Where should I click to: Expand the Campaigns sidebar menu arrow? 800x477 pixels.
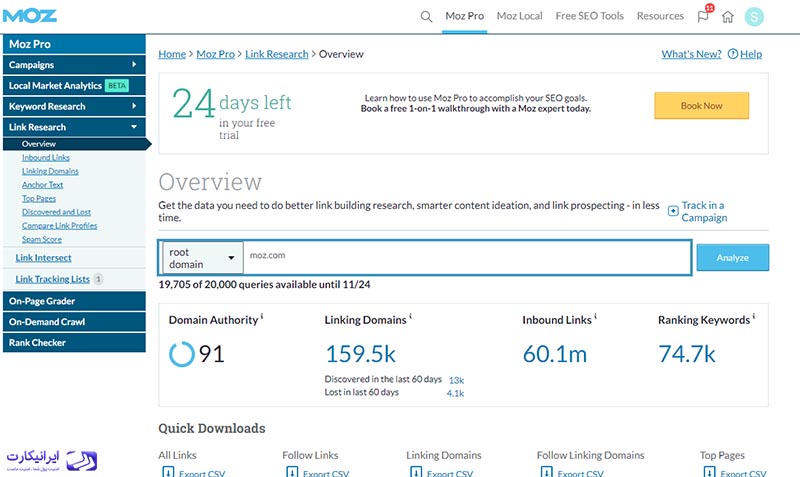click(x=134, y=64)
